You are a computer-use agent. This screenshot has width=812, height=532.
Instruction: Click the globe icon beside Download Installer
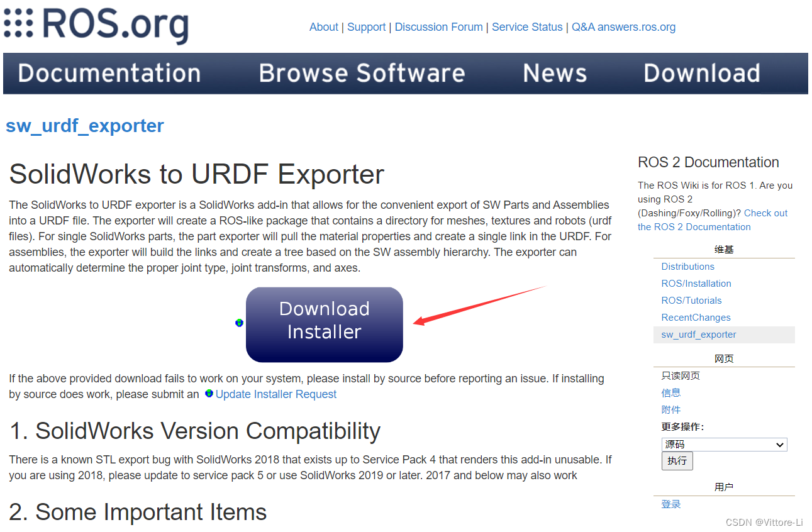[239, 323]
